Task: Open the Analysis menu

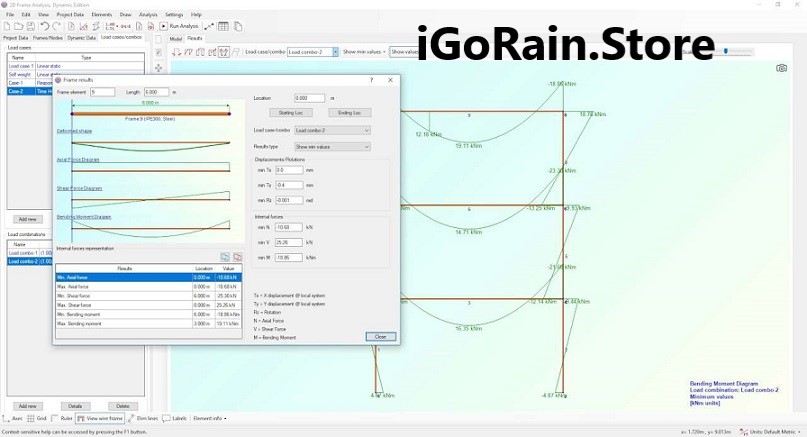Action: 147,15
